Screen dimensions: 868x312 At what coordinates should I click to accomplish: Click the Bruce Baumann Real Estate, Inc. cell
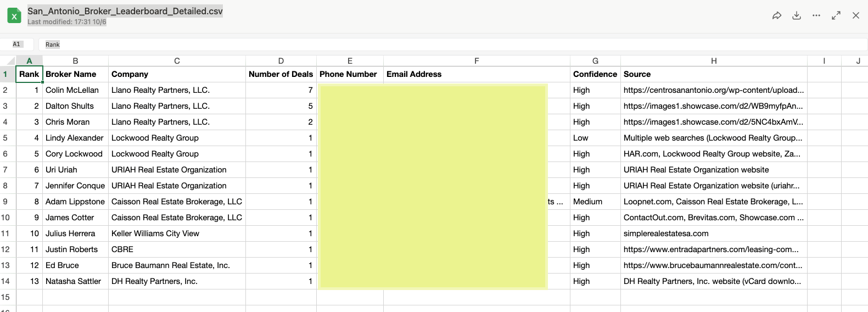pyautogui.click(x=177, y=265)
